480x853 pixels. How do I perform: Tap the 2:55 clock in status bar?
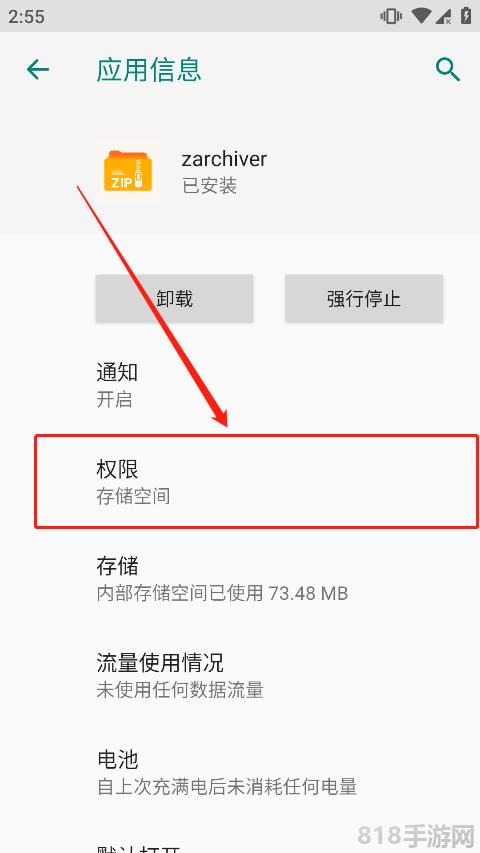[x=26, y=16]
